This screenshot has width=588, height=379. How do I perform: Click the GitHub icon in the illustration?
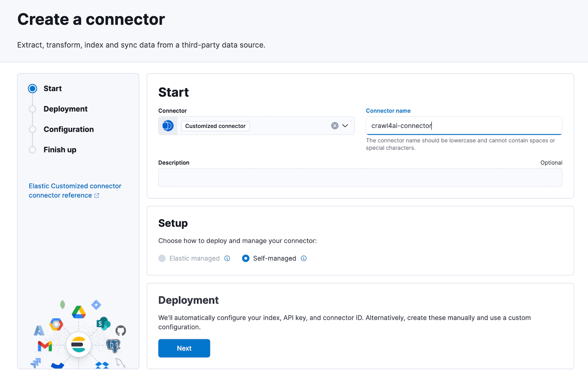[121, 331]
